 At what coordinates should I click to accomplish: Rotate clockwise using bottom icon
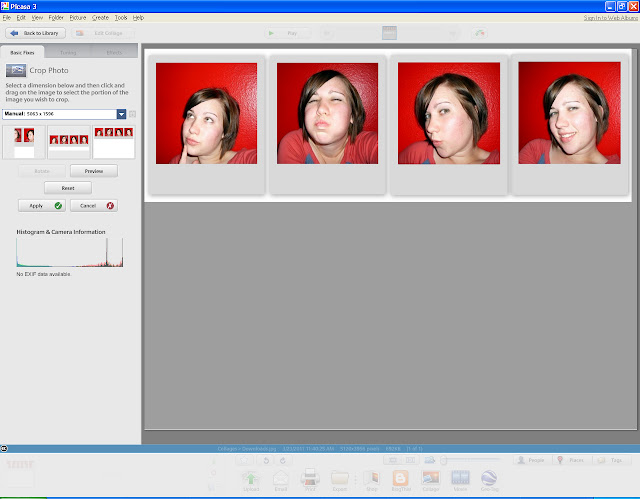point(283,460)
